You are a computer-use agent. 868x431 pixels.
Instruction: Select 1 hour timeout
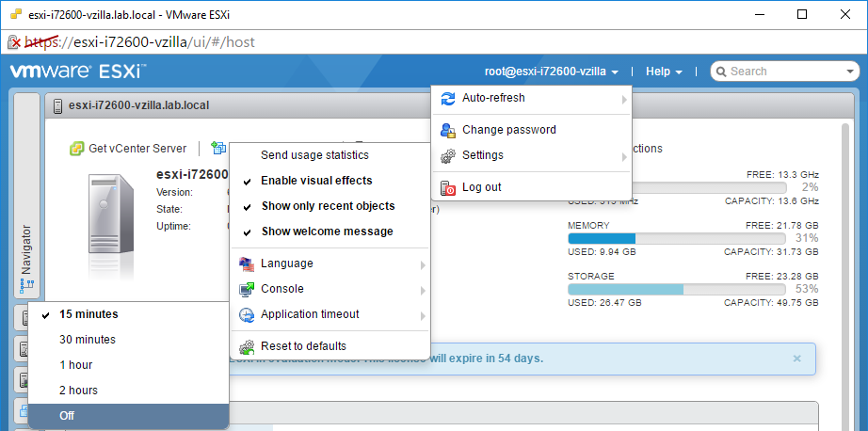click(x=128, y=365)
